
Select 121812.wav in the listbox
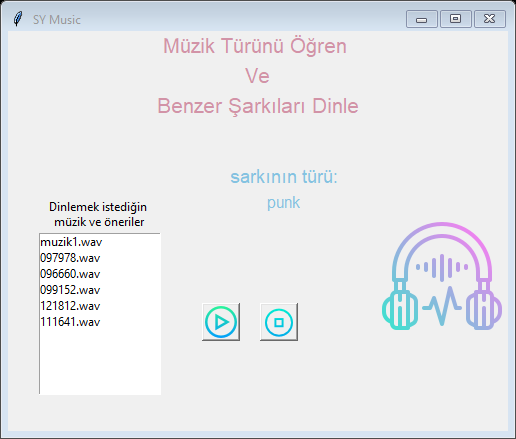point(100,306)
